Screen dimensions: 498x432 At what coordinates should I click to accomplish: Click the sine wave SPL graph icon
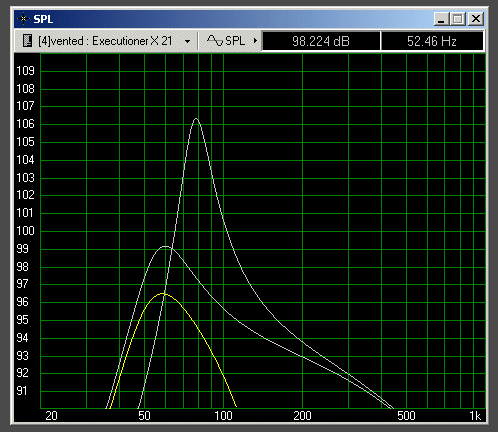coord(215,41)
